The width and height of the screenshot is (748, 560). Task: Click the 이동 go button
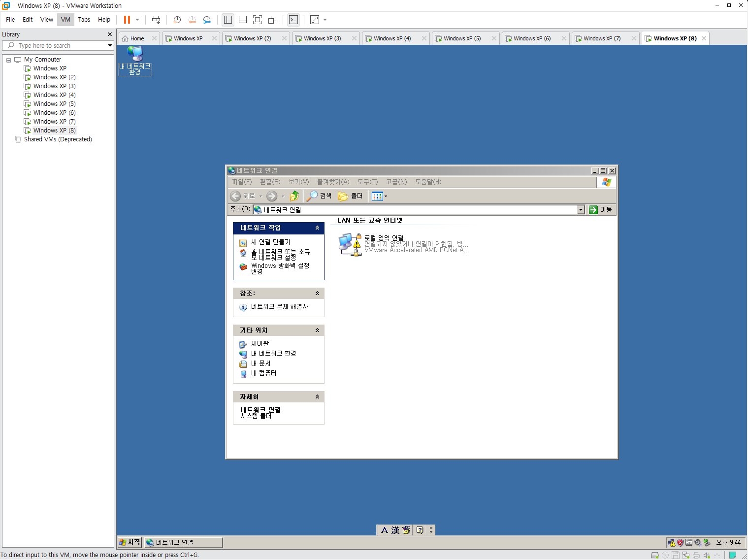pyautogui.click(x=601, y=210)
